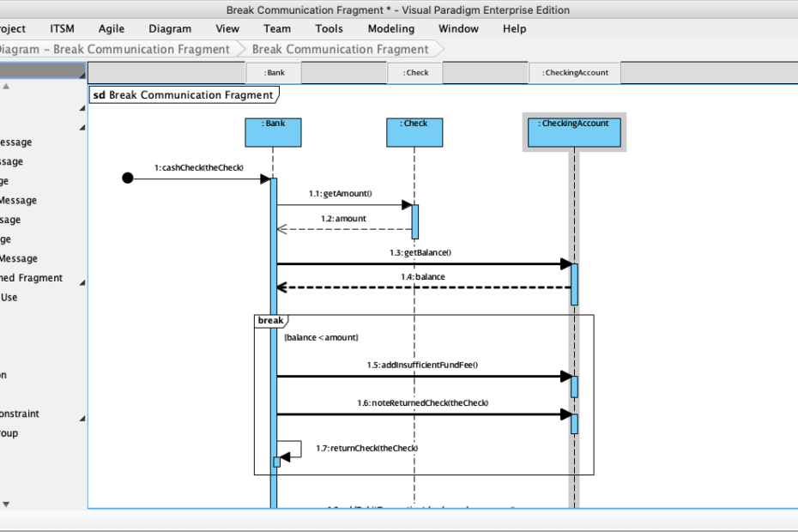Viewport: 798px width, 532px height.
Task: Select the :Bank lifeline header
Action: [x=273, y=132]
